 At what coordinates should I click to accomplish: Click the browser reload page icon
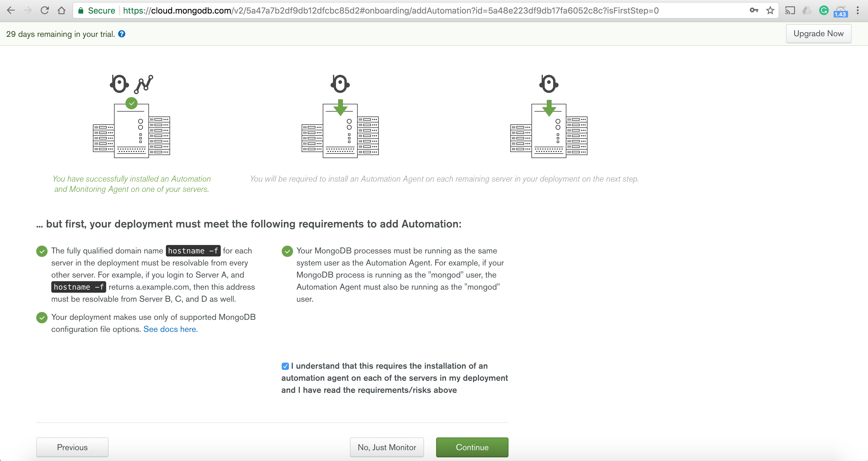click(44, 11)
